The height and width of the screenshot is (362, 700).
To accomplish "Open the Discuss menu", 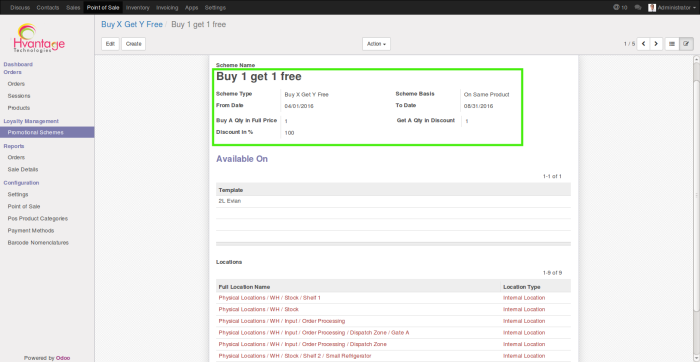I will tap(20, 8).
